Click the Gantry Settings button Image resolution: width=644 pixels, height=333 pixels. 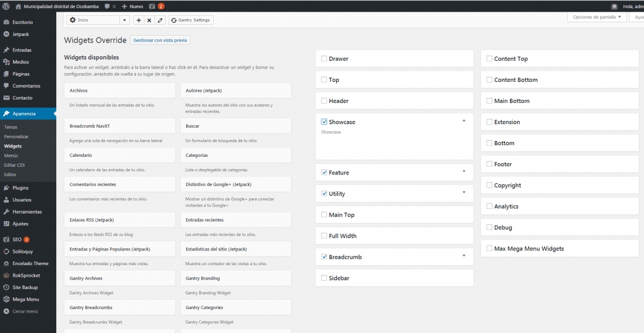point(191,20)
